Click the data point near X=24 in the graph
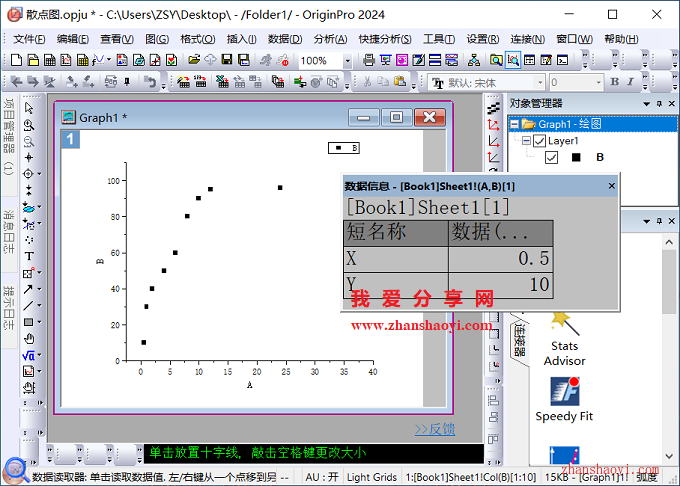 [x=280, y=188]
